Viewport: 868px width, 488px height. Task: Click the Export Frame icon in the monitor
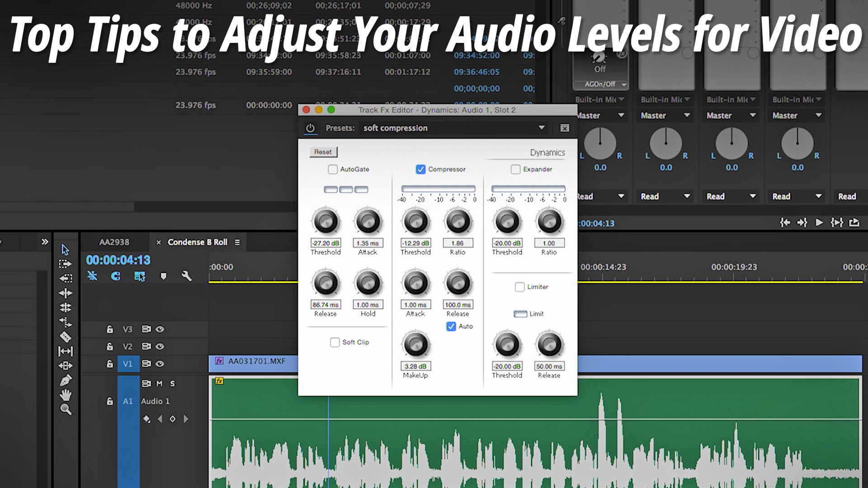[854, 223]
